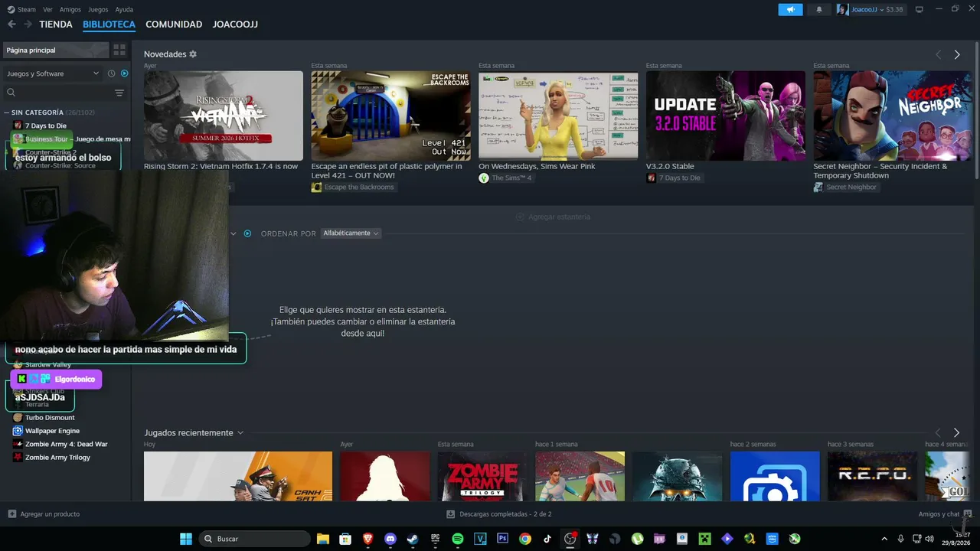This screenshot has height=551, width=980.
Task: Open the Ver menu
Action: tap(48, 9)
